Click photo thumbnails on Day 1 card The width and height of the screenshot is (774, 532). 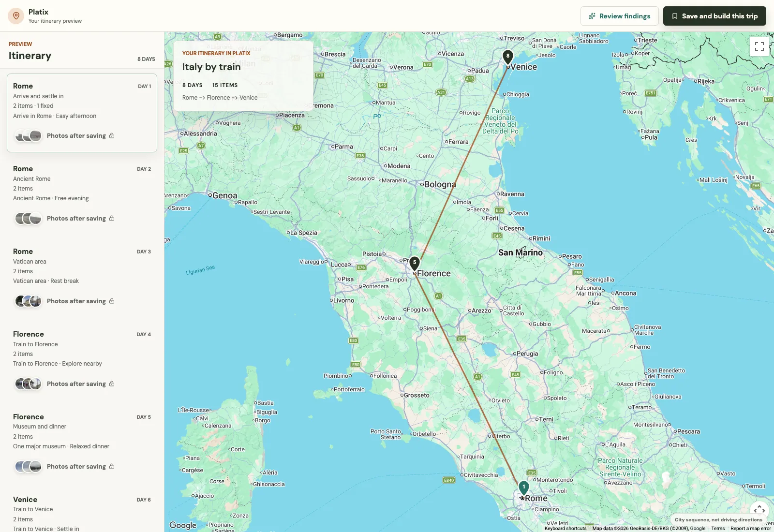click(x=28, y=136)
